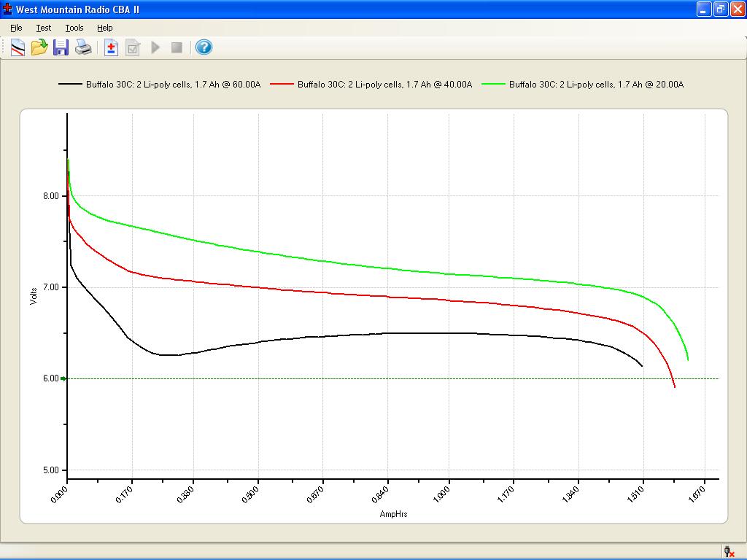Click the green 6.00 volt cutoff marker

pyautogui.click(x=64, y=378)
